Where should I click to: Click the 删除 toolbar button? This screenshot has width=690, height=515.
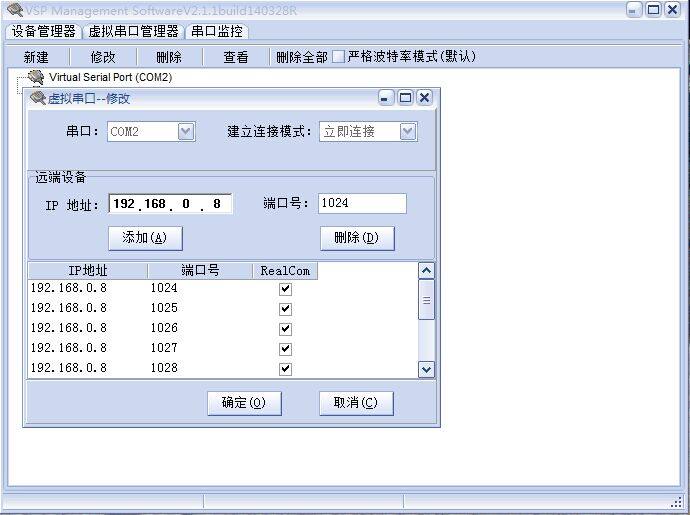169,57
